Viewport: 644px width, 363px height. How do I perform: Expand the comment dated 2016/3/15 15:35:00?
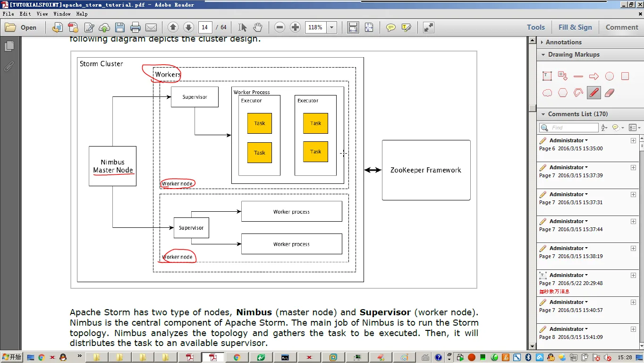633,140
